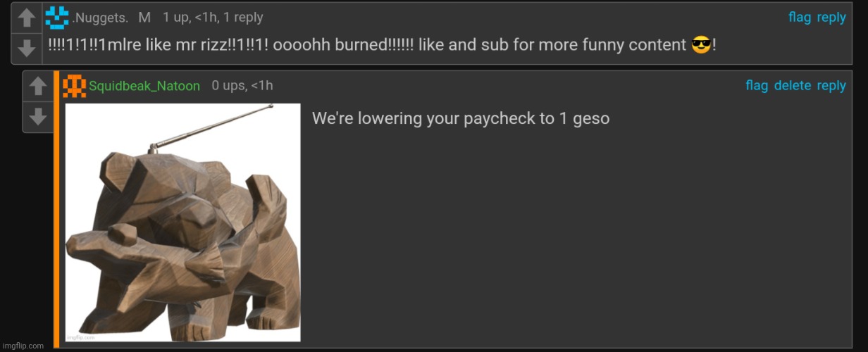Upvote the Squidbeak_Natoon reply
The image size is (868, 352).
coord(37,87)
